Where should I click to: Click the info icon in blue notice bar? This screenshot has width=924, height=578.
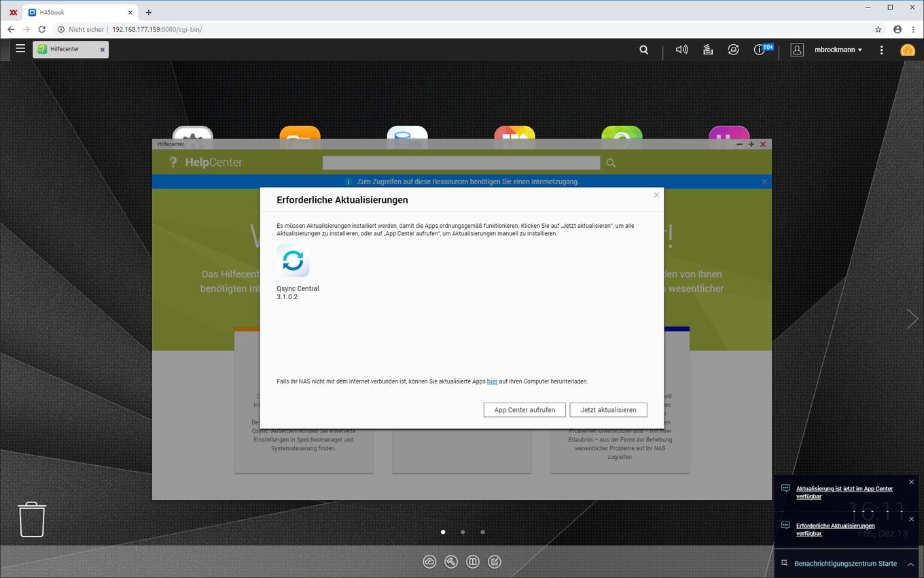[x=349, y=182]
